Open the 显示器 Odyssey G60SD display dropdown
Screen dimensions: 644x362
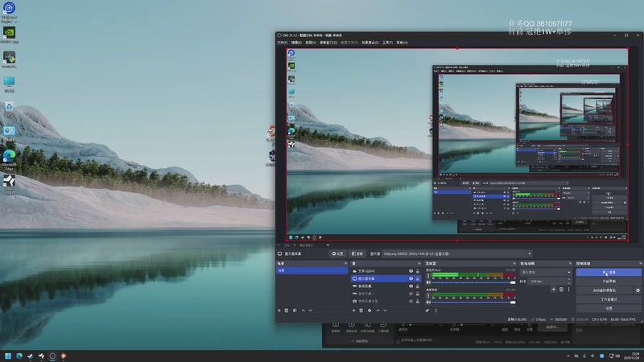pos(457,253)
